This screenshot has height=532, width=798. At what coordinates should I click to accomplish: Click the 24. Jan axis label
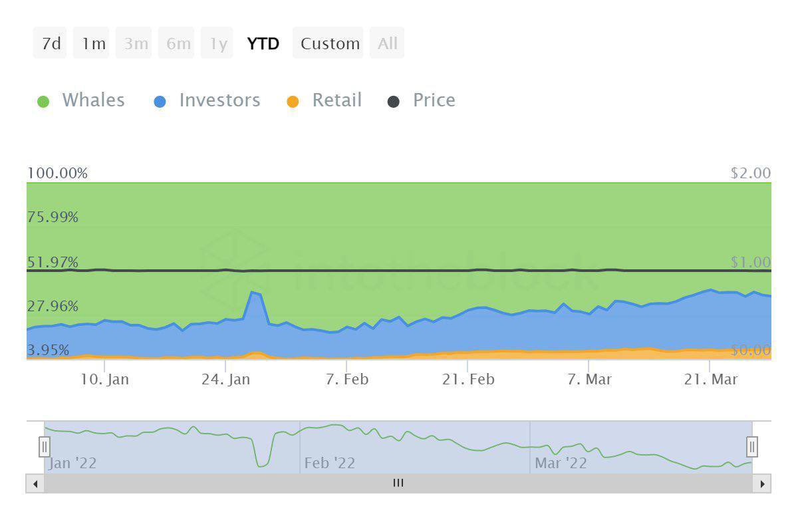[x=225, y=380]
